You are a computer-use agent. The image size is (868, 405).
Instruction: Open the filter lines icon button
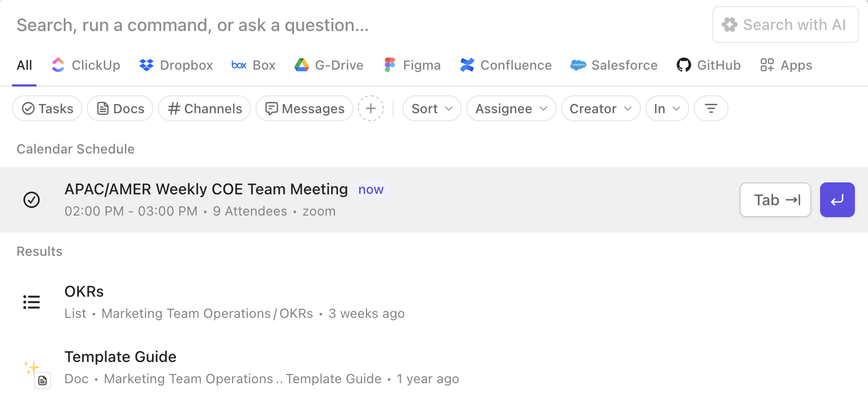(x=711, y=109)
